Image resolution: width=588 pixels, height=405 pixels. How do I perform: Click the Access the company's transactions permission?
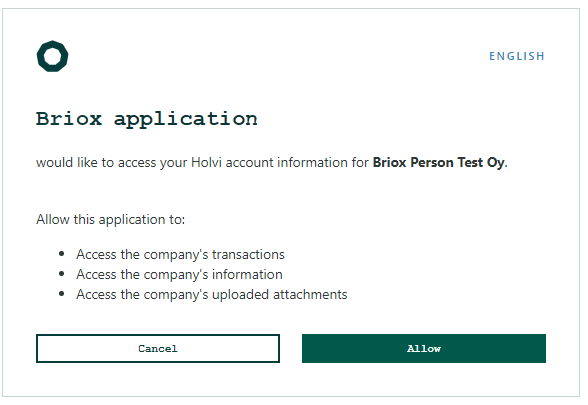[180, 254]
